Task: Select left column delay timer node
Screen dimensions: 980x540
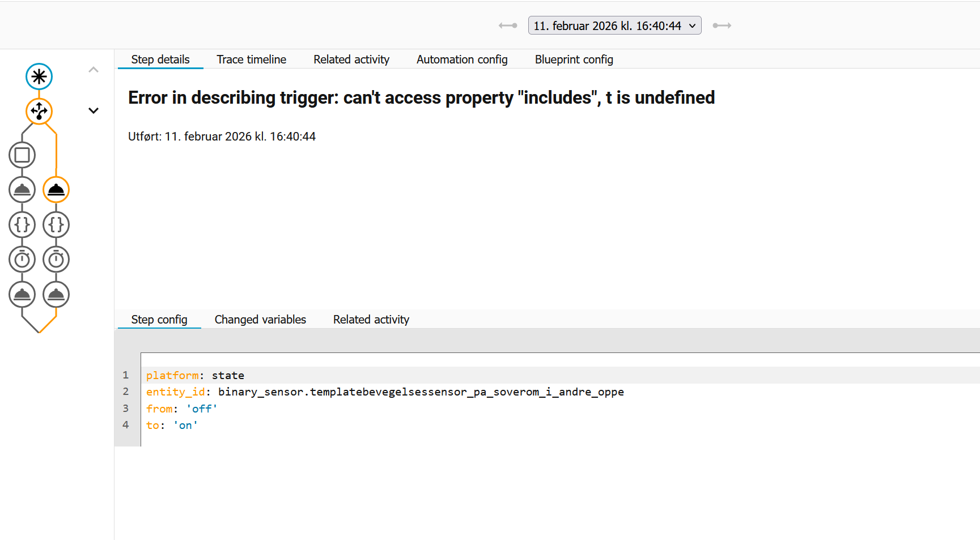Action: click(22, 260)
